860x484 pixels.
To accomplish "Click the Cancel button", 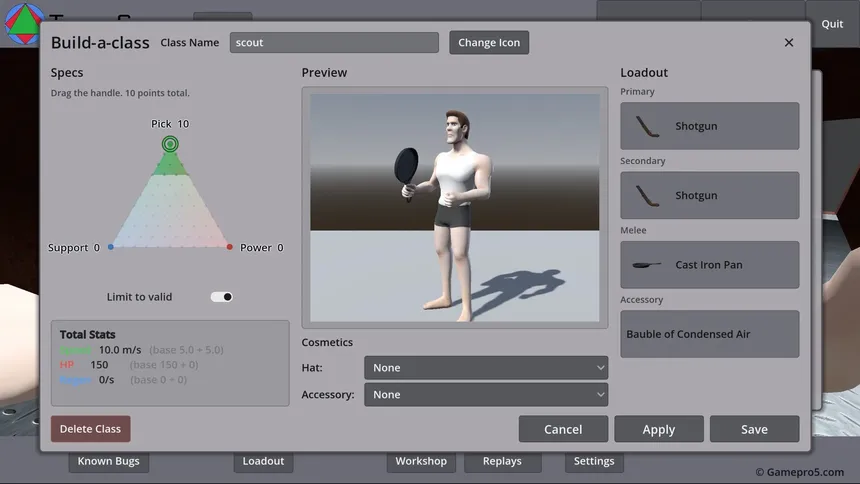I will 563,429.
